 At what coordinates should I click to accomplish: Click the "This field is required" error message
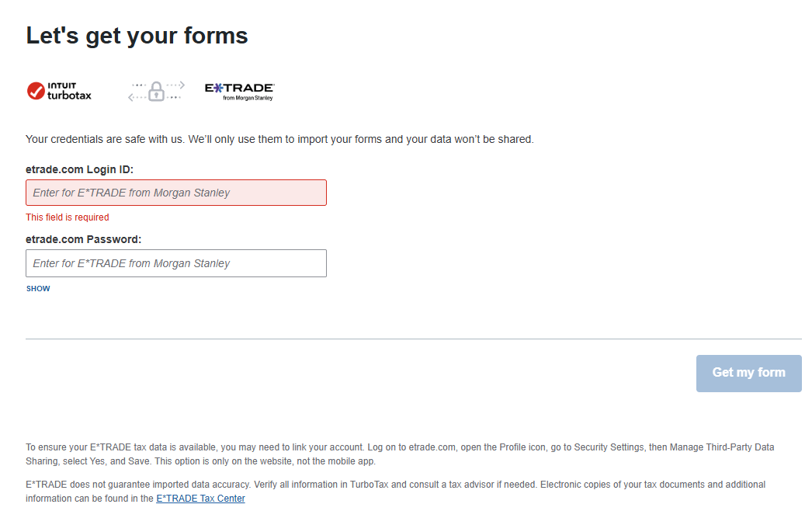pyautogui.click(x=68, y=217)
